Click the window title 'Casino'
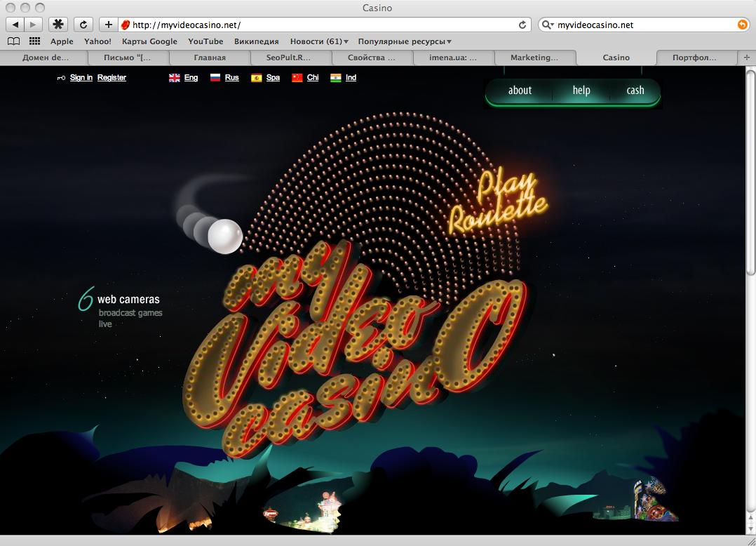 (377, 8)
